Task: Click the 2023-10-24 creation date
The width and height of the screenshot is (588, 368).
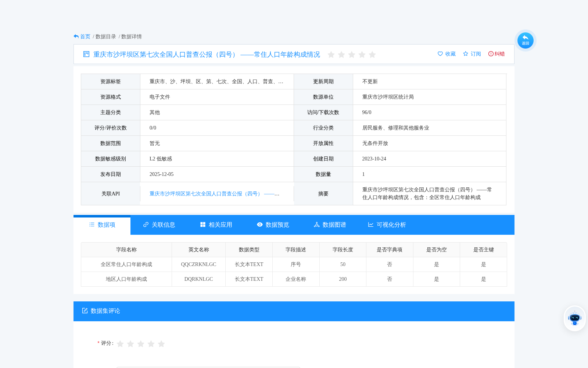Action: tap(374, 159)
